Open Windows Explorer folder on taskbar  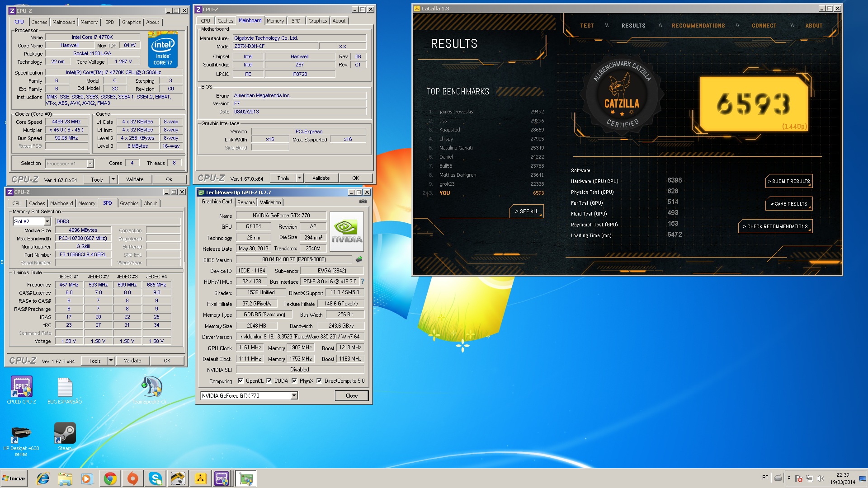tap(65, 479)
